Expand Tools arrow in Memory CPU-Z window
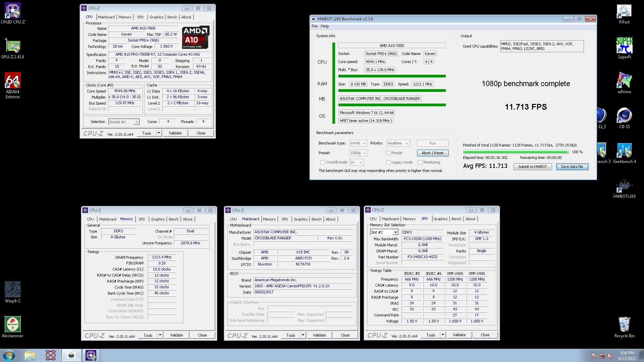 click(x=160, y=335)
